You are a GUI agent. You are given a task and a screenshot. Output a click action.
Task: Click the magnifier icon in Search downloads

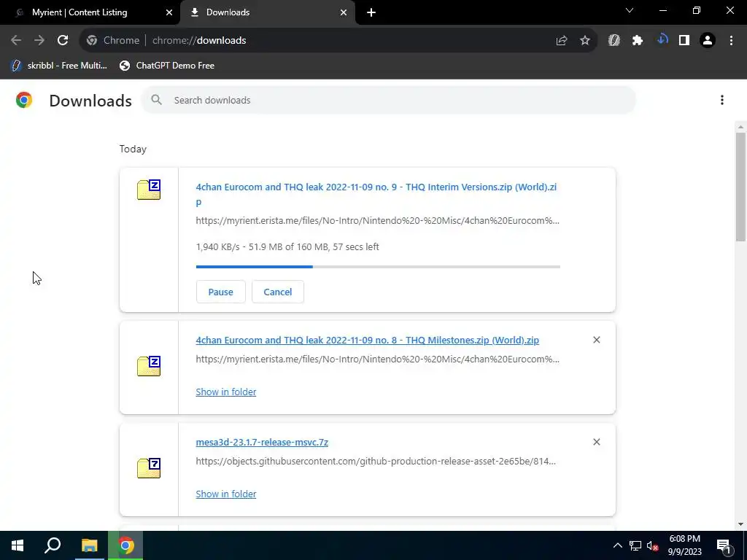tap(156, 100)
